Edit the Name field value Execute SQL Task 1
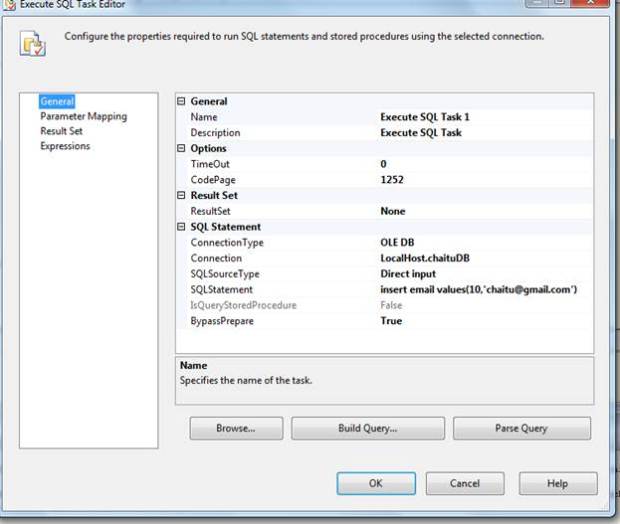This screenshot has height=524, width=620. [x=425, y=117]
